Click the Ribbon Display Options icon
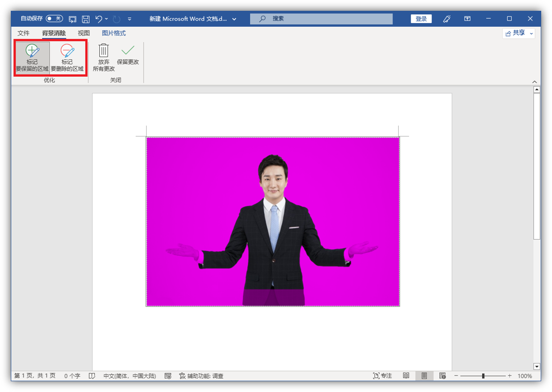552x392 pixels. click(x=467, y=19)
